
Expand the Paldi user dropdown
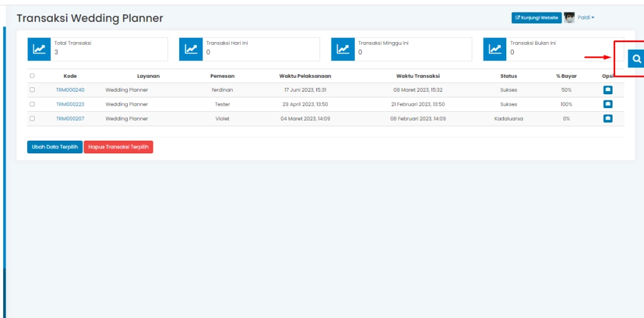click(x=586, y=18)
